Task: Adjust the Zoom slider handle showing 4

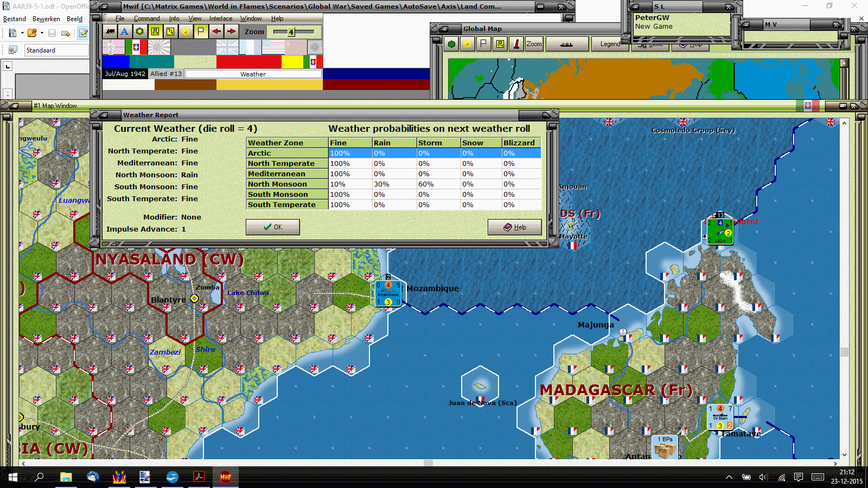Action: [291, 32]
